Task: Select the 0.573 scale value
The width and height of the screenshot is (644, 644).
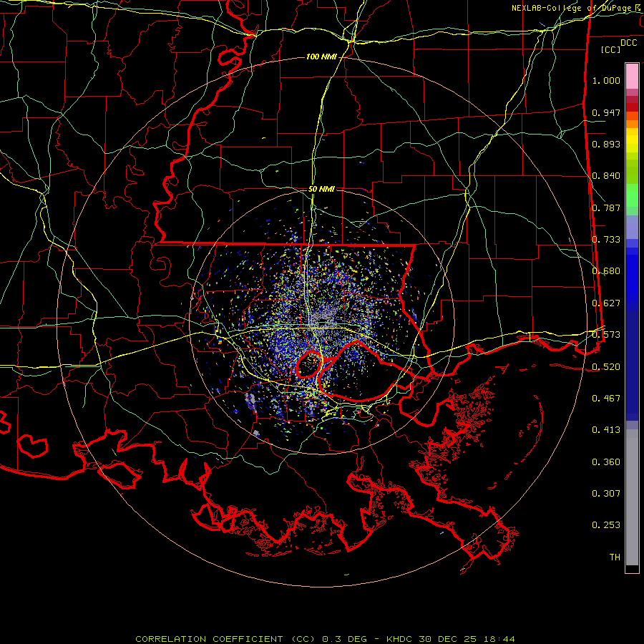Action: [x=606, y=335]
